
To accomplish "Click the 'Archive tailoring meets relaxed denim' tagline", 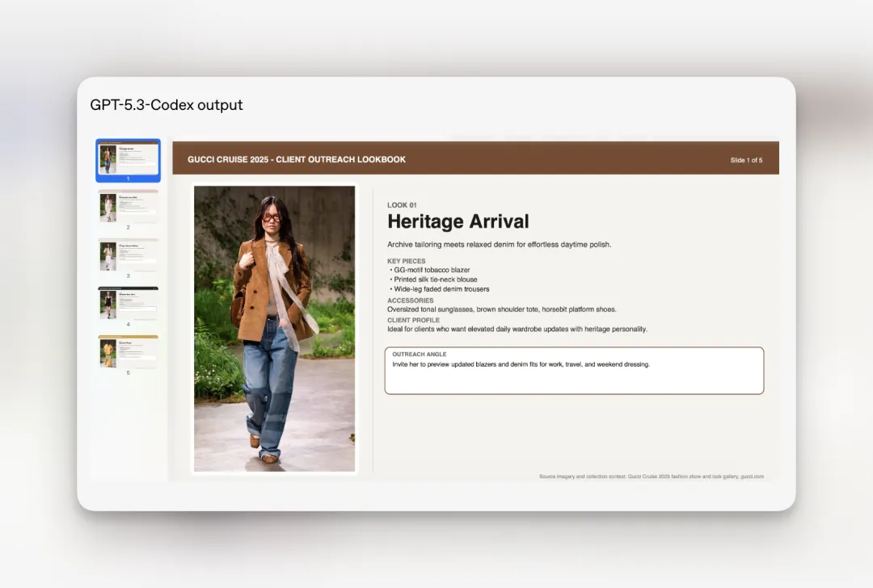I will [500, 244].
